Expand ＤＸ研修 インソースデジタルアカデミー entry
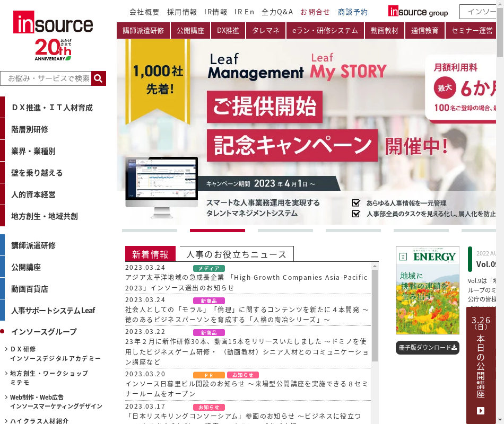The height and width of the screenshot is (424, 504). pos(55,354)
